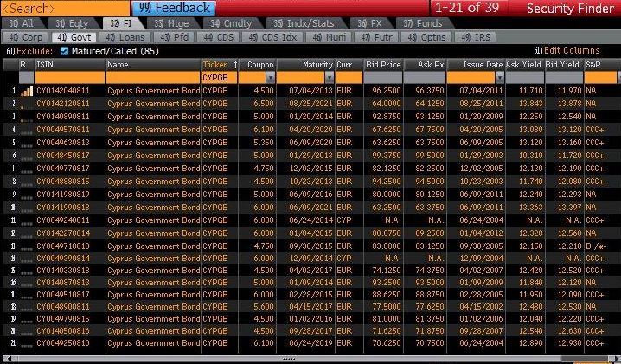Screen dimensions: 621x364
Task: Select ISIN CY0049710813
Action: (63, 246)
